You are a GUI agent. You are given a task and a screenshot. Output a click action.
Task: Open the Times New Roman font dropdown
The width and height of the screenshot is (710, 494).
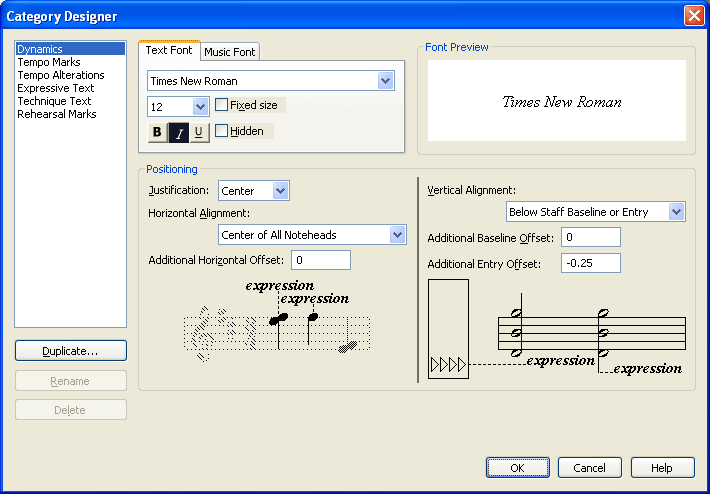(x=386, y=81)
